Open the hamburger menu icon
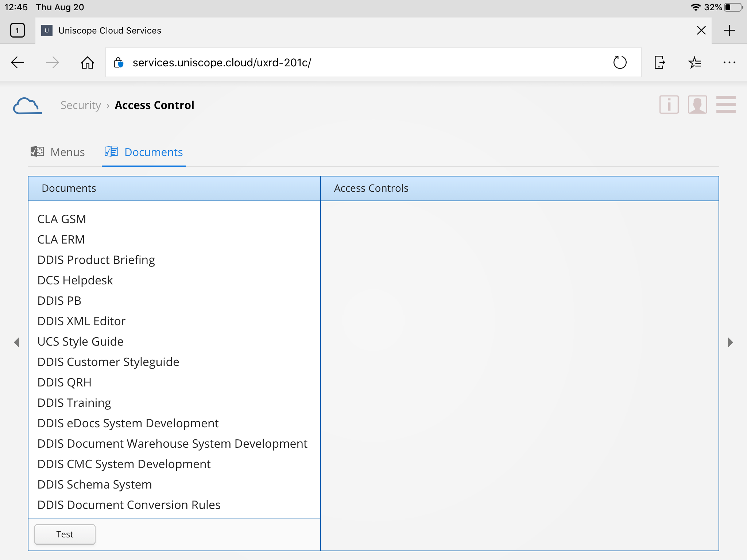This screenshot has width=747, height=560. pos(725,105)
